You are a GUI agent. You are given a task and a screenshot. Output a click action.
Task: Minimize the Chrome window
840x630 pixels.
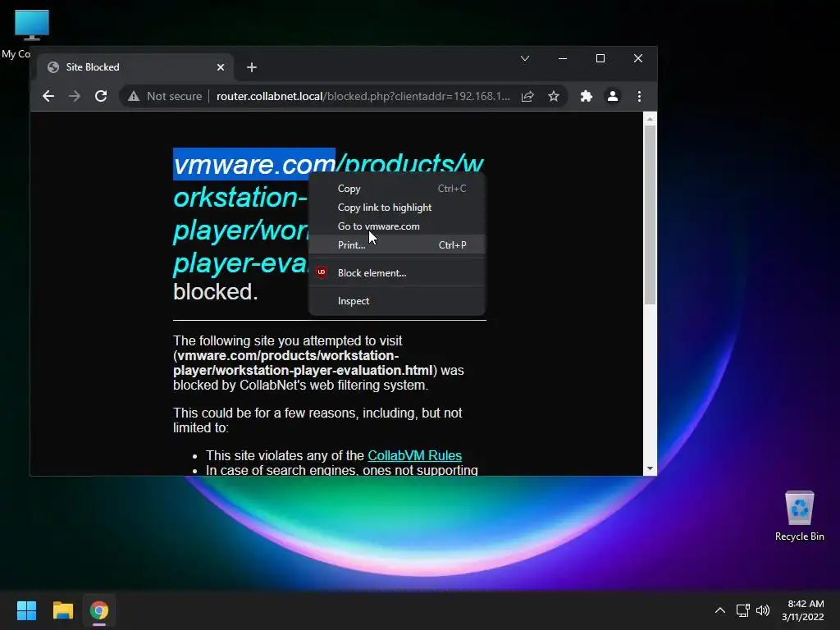[563, 58]
